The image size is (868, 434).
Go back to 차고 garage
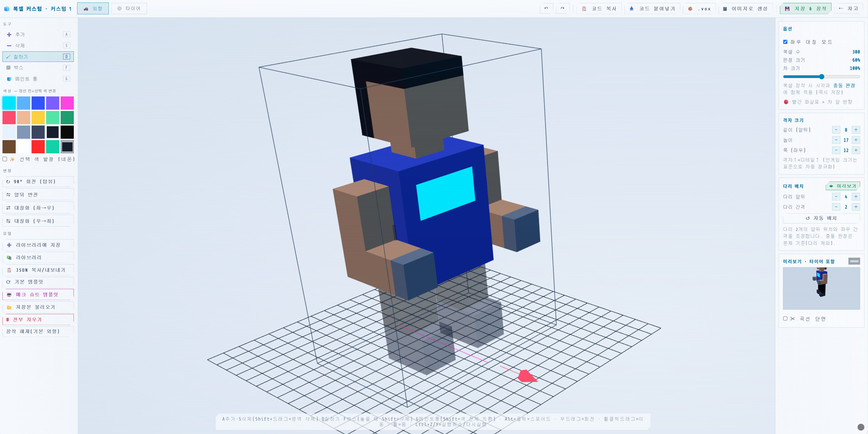coord(849,9)
